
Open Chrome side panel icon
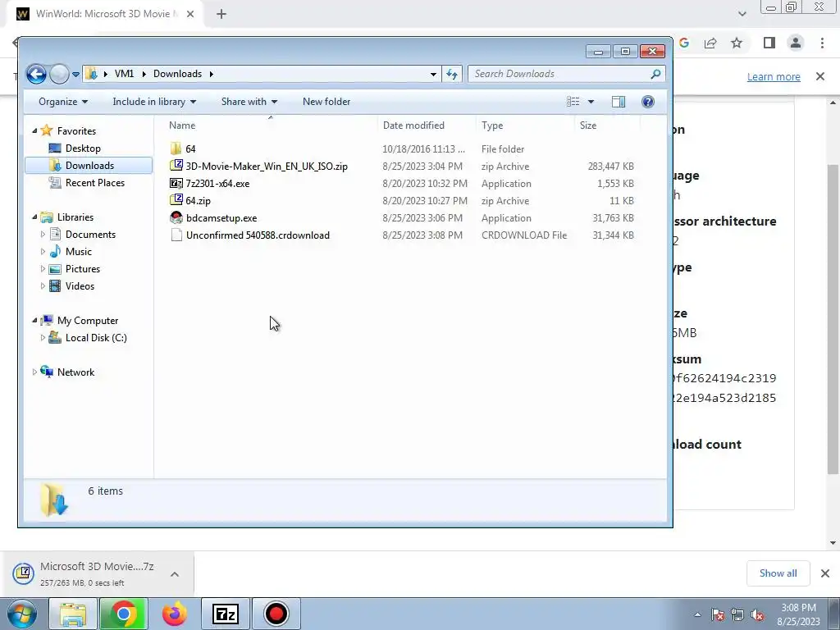[769, 43]
